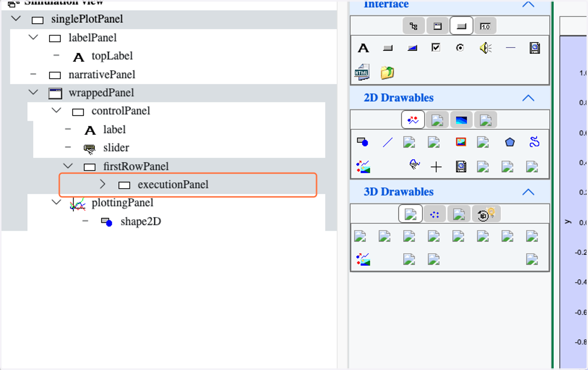Image resolution: width=588 pixels, height=370 pixels.
Task: Pick the blue pentagon polygon drawable
Action: (510, 143)
